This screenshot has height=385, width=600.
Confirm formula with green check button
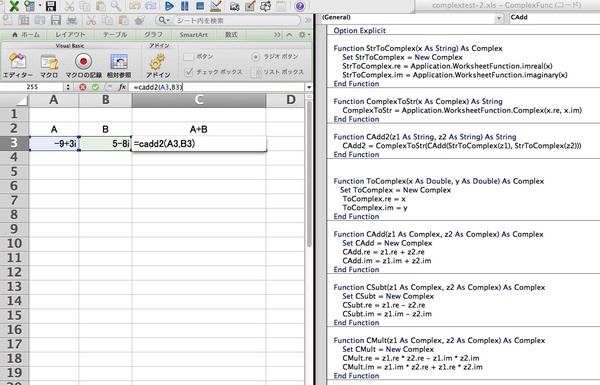pyautogui.click(x=95, y=87)
